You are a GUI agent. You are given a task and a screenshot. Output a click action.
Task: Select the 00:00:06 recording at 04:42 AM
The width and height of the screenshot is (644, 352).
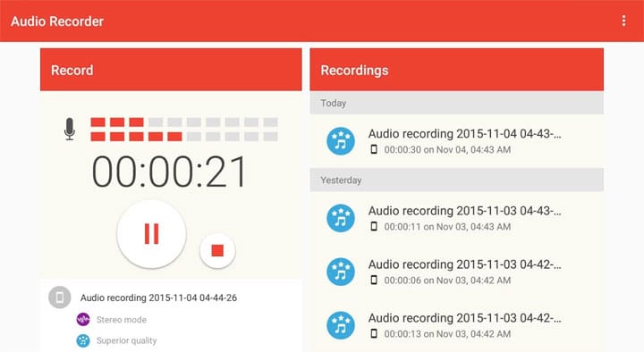(x=457, y=272)
